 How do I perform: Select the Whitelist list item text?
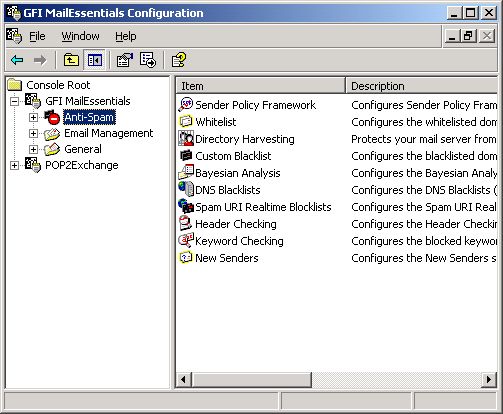click(216, 122)
